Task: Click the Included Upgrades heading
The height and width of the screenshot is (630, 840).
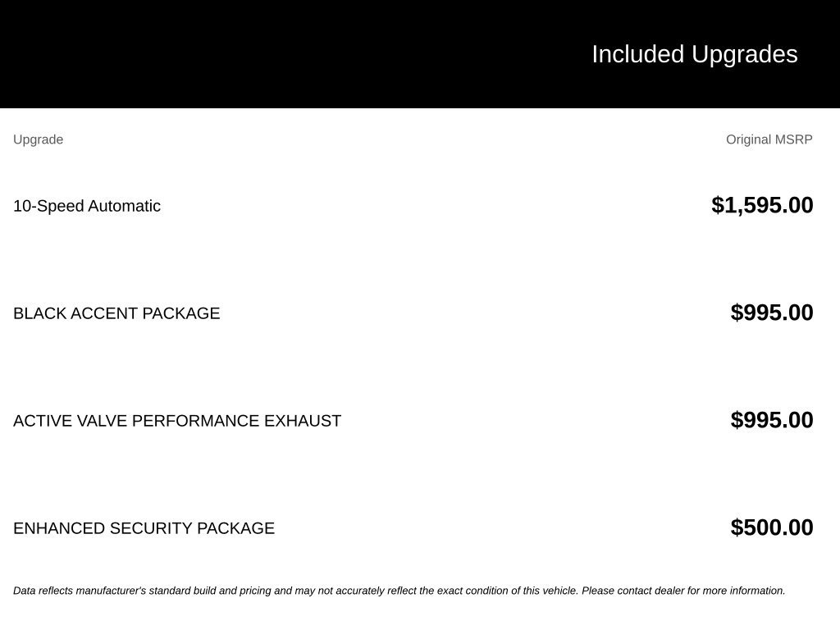Action: (x=694, y=55)
